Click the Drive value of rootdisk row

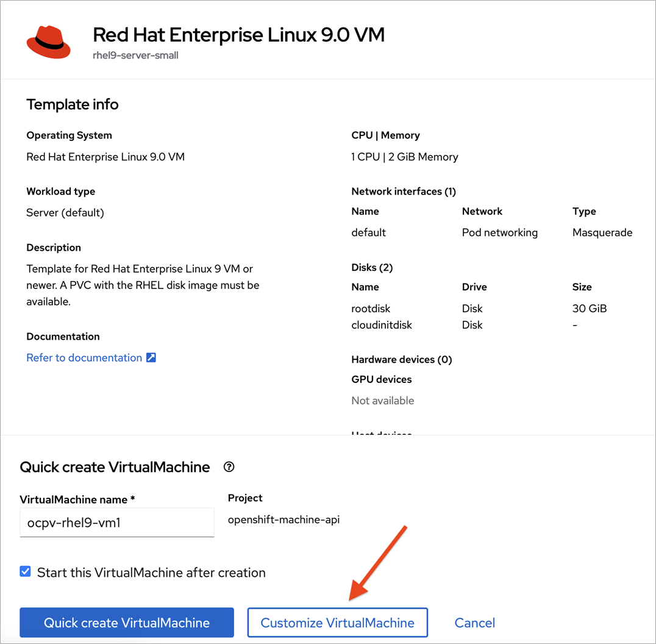tap(472, 309)
